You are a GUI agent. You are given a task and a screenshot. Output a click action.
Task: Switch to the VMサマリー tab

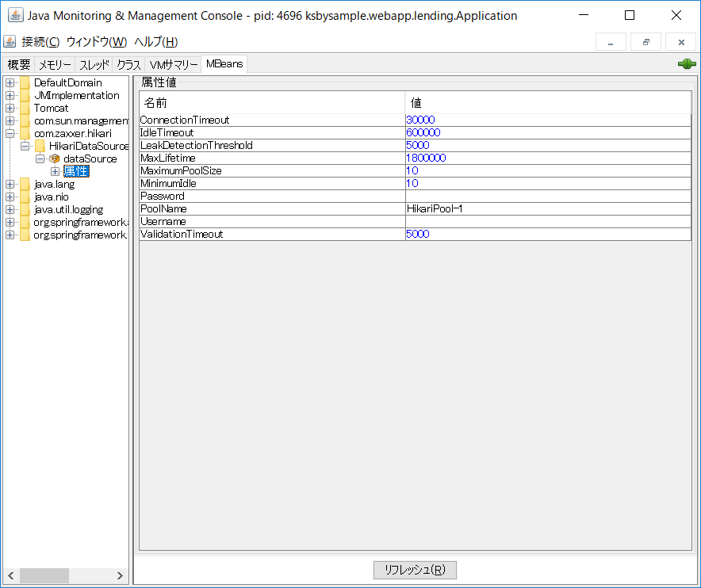click(x=173, y=65)
